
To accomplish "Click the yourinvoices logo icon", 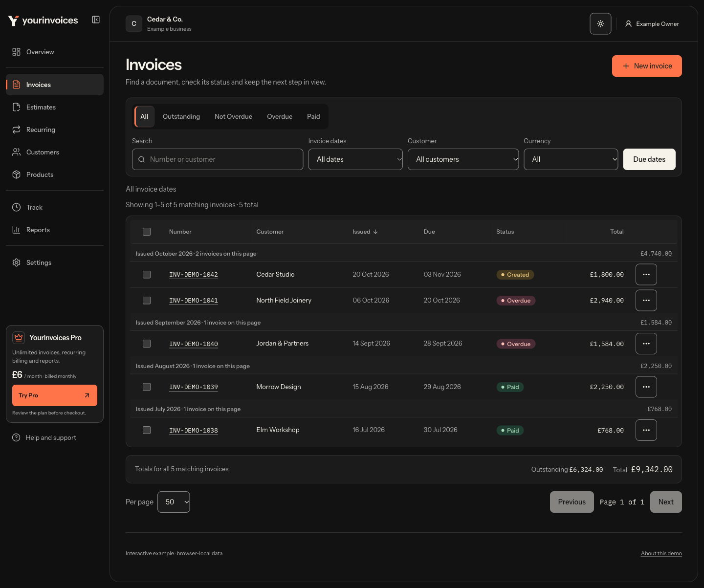I will tap(13, 21).
